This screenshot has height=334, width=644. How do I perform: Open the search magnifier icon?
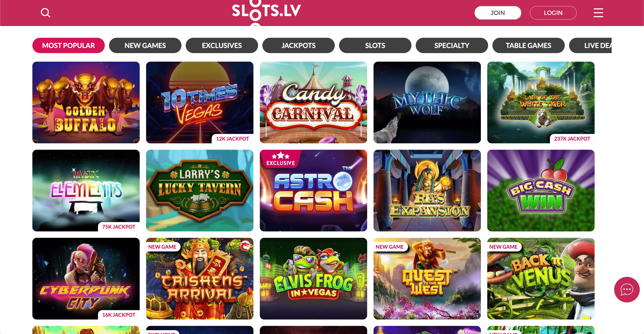(46, 13)
